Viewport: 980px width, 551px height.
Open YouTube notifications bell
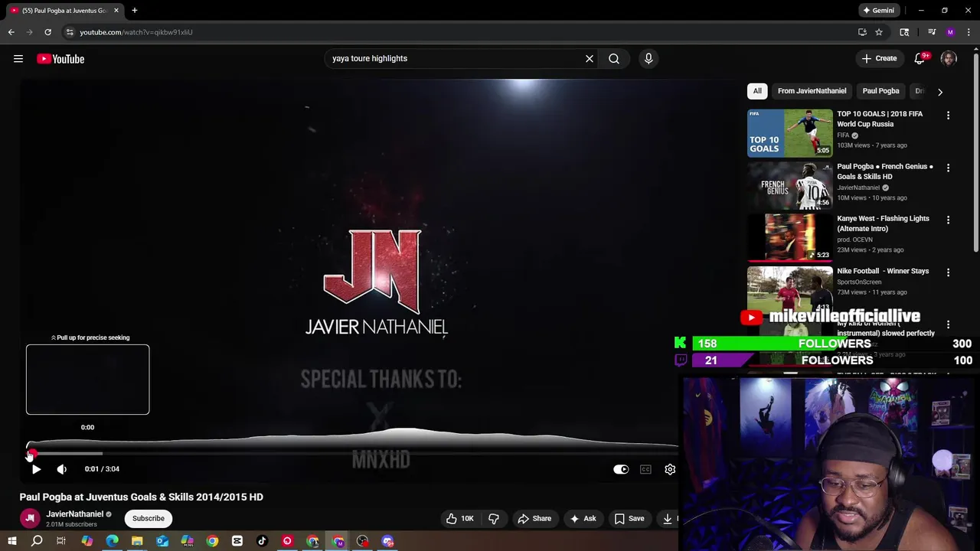coord(920,59)
